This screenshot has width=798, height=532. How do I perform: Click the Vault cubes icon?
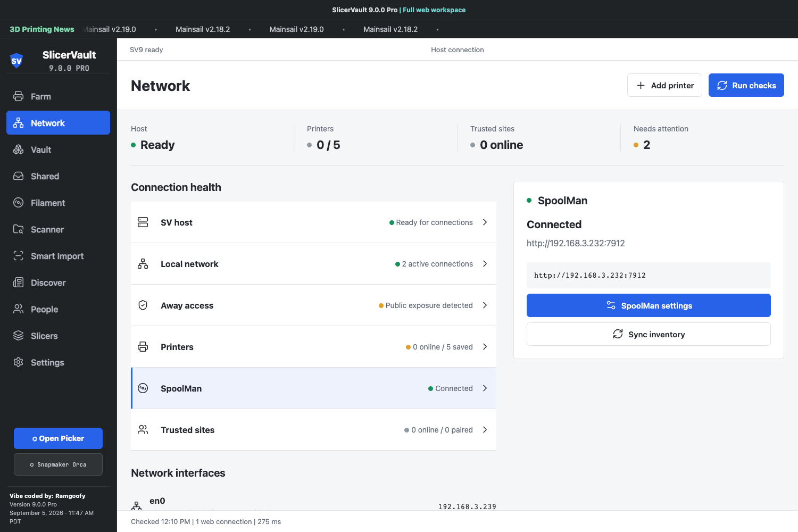[19, 149]
